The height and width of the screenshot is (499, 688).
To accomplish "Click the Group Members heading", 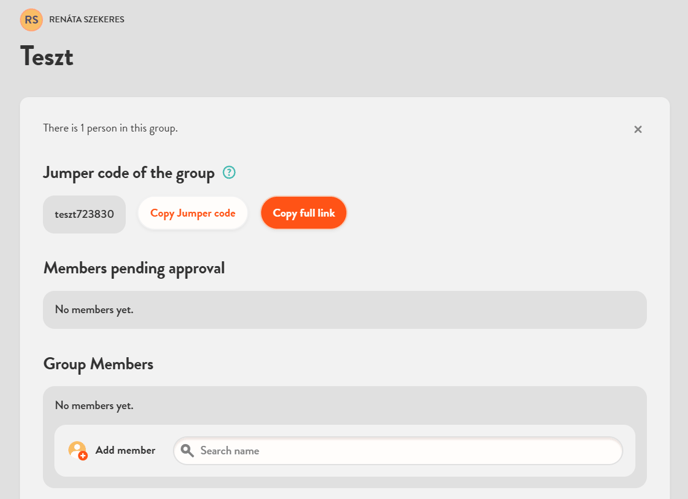I will click(x=98, y=364).
